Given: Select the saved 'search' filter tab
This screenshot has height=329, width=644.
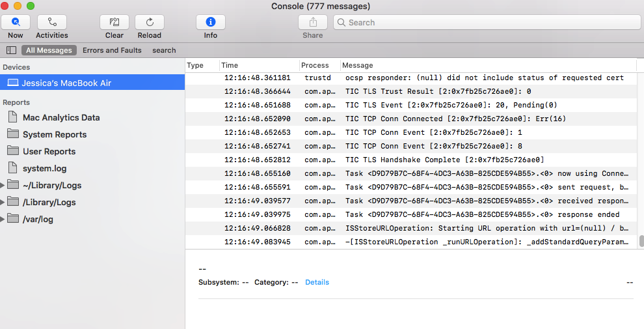Looking at the screenshot, I should 164,50.
